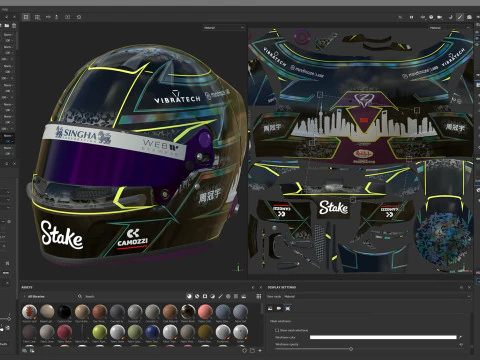Select the pink fabric material sphere
480x360 pixels.
click(205, 312)
